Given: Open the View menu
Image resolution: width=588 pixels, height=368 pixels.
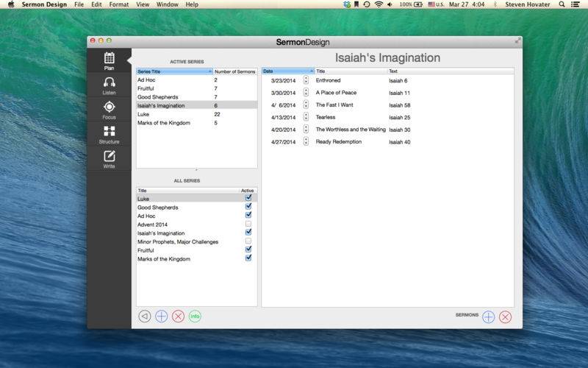Looking at the screenshot, I should click(143, 4).
